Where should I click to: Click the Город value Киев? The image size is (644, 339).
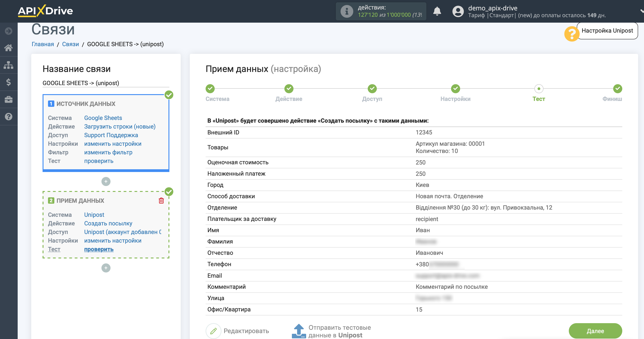tap(422, 185)
